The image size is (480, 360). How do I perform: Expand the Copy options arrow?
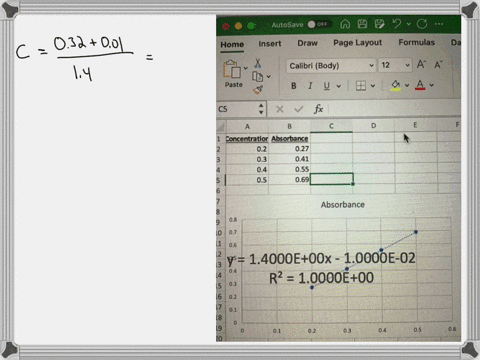click(268, 77)
